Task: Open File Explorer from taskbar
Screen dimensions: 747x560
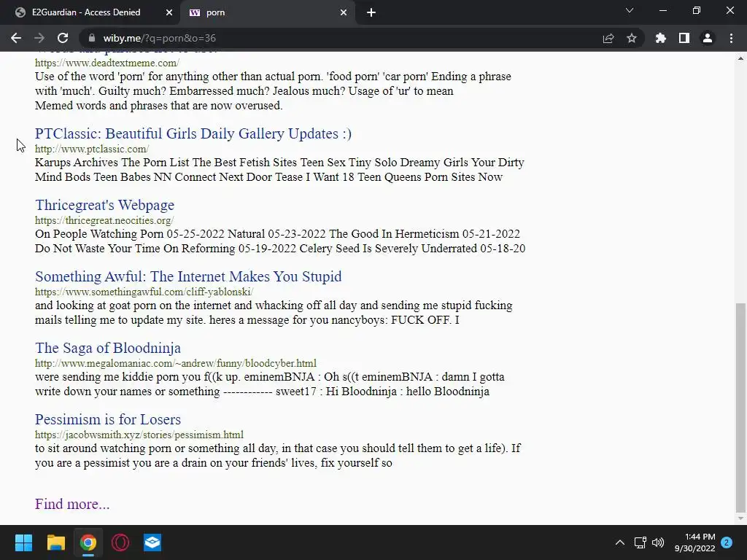Action: 55,542
